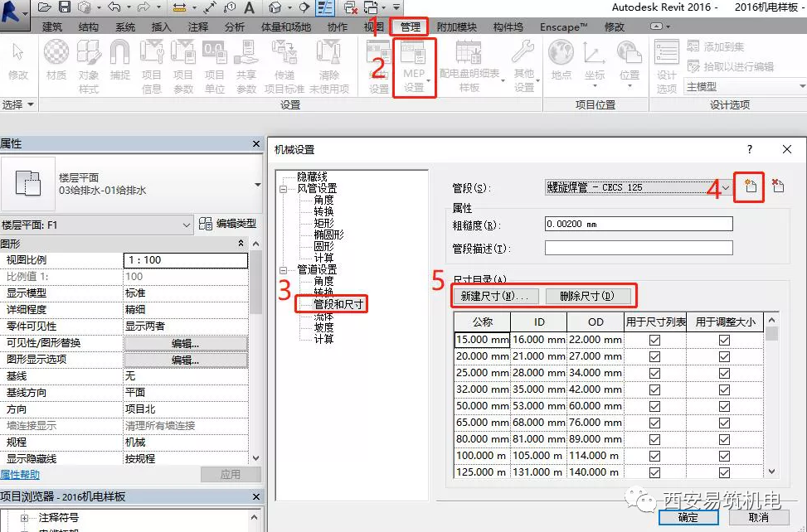Image resolution: width=807 pixels, height=532 pixels.
Task: Open MEP Settings (MEP设置)
Action: pyautogui.click(x=414, y=67)
